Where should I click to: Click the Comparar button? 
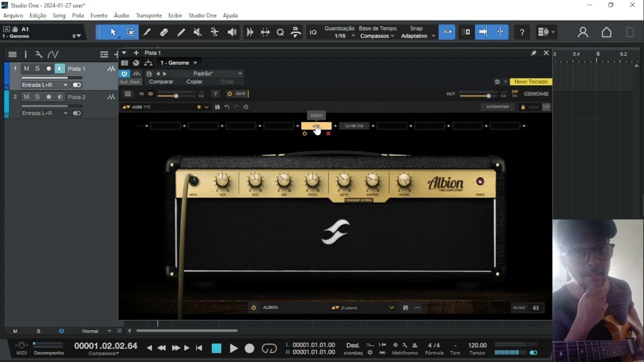point(161,82)
